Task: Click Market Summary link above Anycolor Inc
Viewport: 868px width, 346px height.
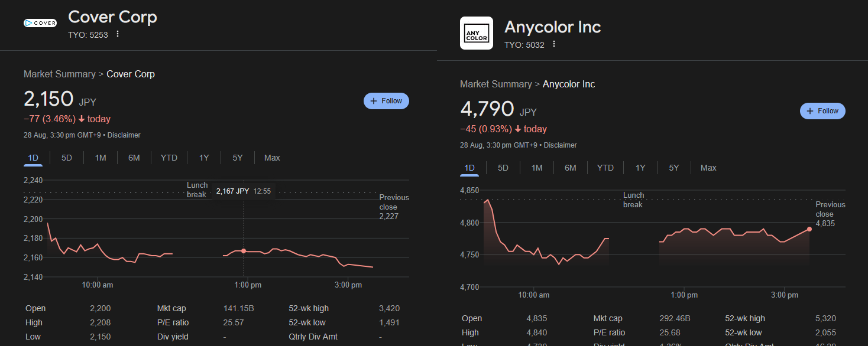Action: pos(496,84)
